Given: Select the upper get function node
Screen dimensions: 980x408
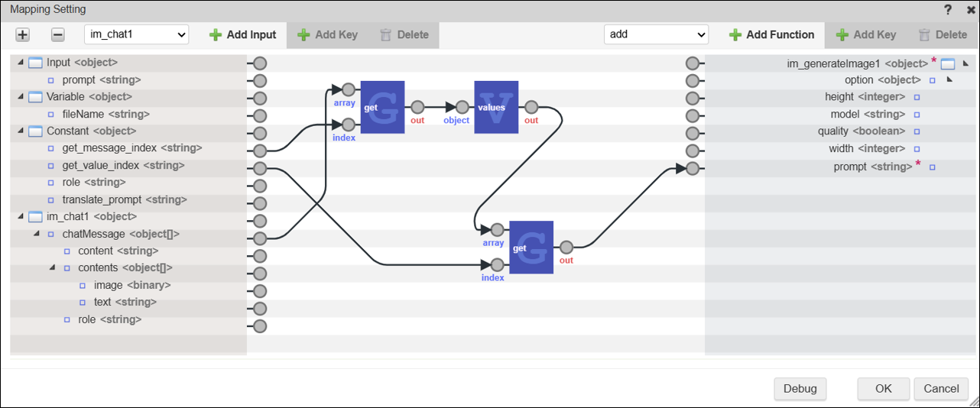Looking at the screenshot, I should pos(382,107).
